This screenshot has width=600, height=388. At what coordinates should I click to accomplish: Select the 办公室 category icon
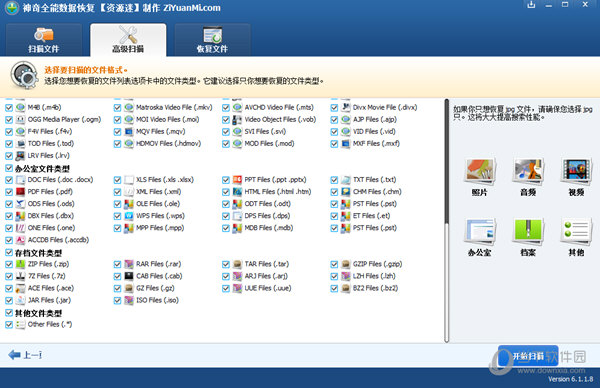click(479, 237)
